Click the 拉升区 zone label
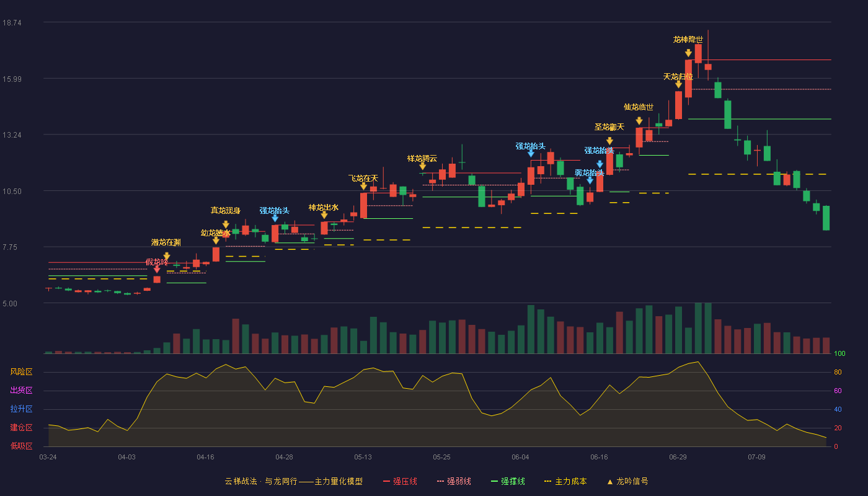 point(21,409)
